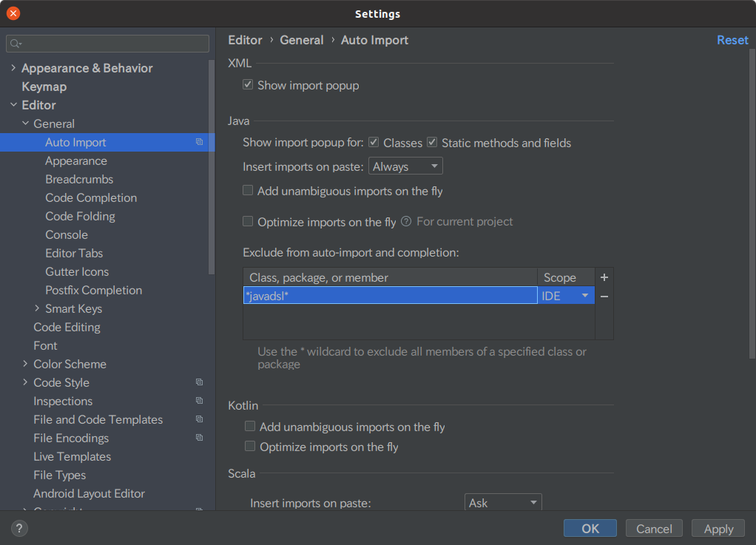Click the project-level icon next to Code Style

click(x=199, y=382)
